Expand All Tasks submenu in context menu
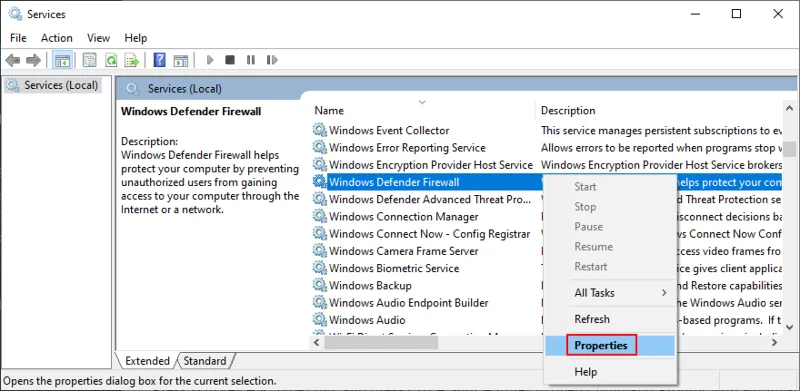Viewport: 800px width, 391px height. pyautogui.click(x=610, y=293)
